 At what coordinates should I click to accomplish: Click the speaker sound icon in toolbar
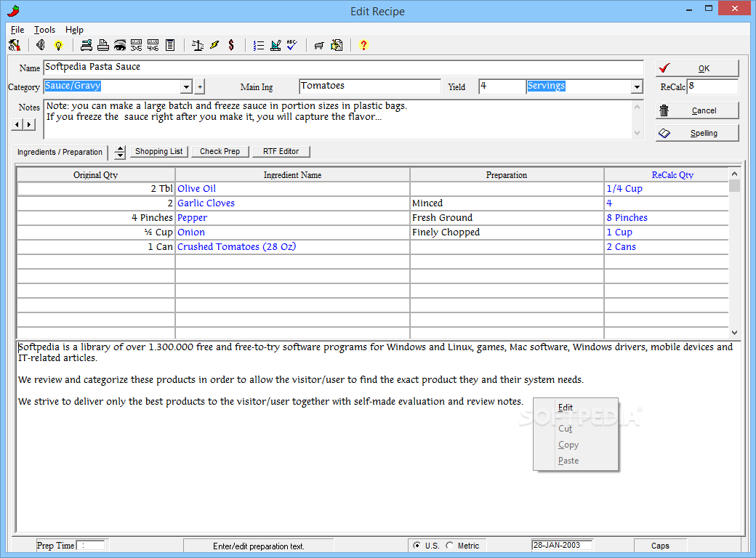tap(41, 45)
